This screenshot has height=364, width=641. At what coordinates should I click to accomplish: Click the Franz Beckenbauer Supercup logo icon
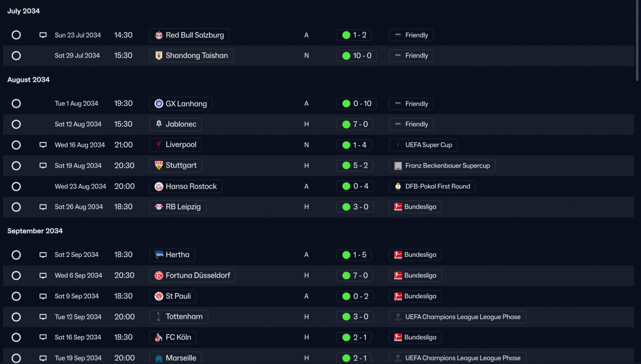coord(398,166)
